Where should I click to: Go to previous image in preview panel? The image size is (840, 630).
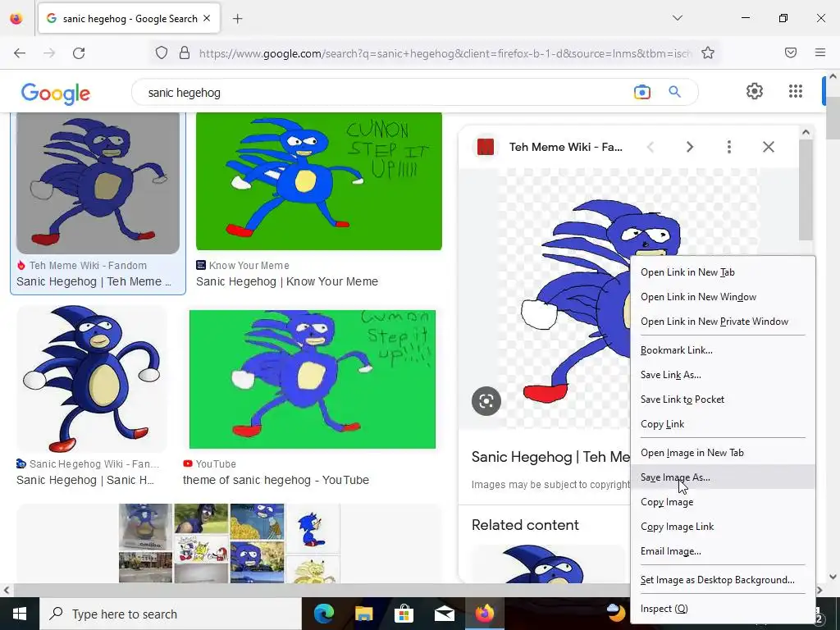(651, 147)
